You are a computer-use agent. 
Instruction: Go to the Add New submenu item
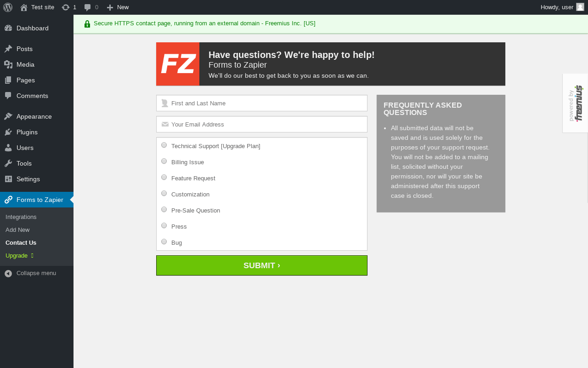tap(17, 230)
